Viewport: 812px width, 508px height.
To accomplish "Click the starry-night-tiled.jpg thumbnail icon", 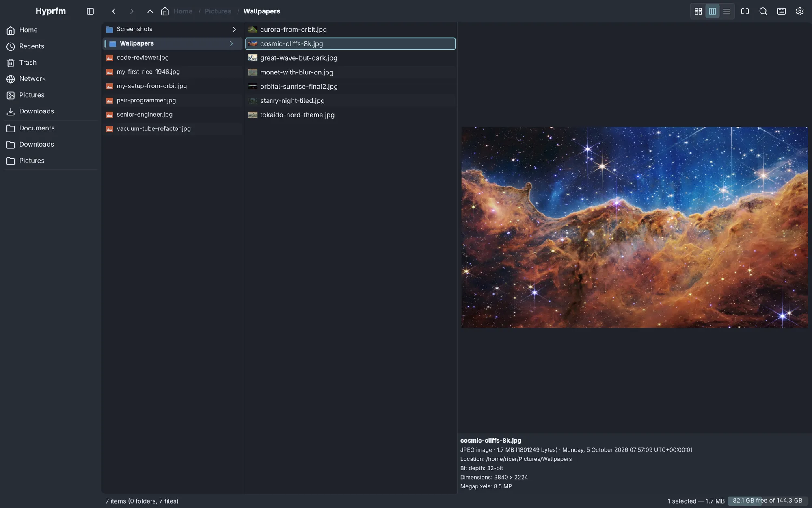I will [253, 101].
